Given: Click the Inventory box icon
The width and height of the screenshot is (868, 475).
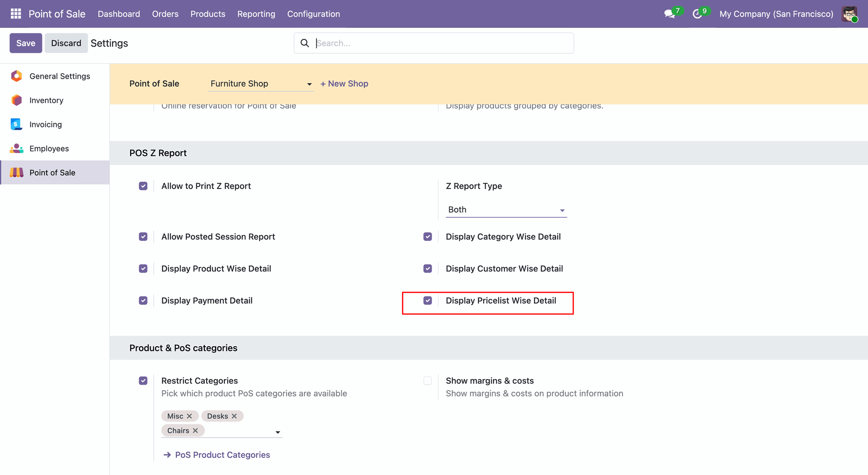Looking at the screenshot, I should tap(17, 100).
